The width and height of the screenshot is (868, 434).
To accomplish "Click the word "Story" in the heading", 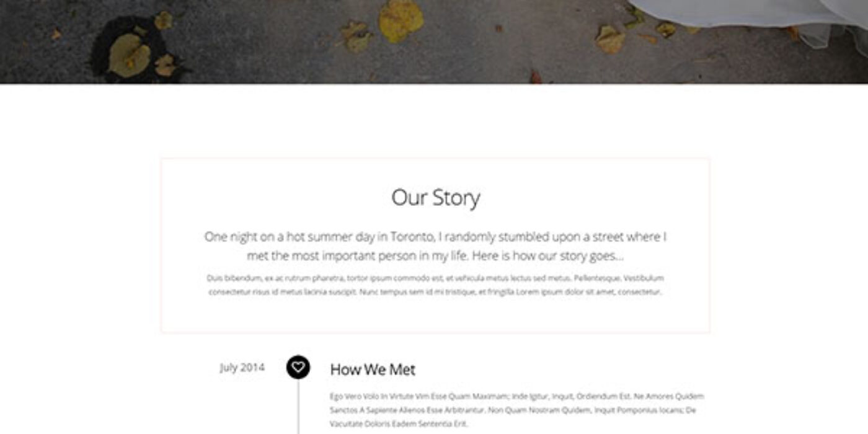I will (x=456, y=198).
